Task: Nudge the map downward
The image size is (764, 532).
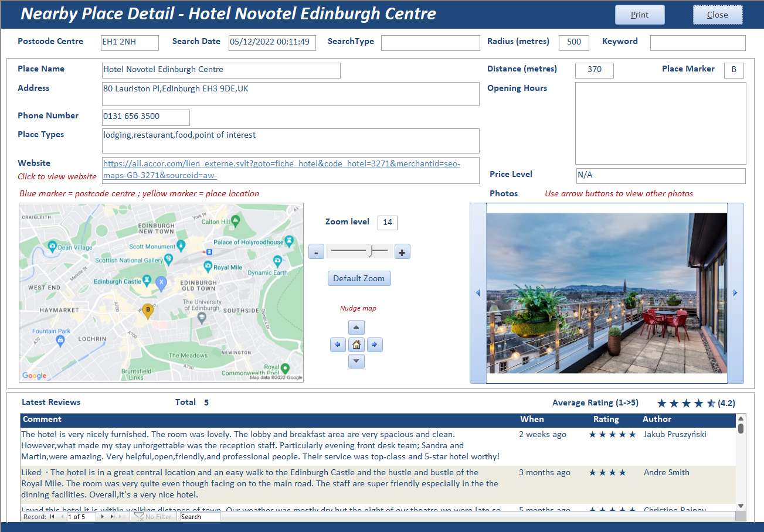Action: coord(356,362)
